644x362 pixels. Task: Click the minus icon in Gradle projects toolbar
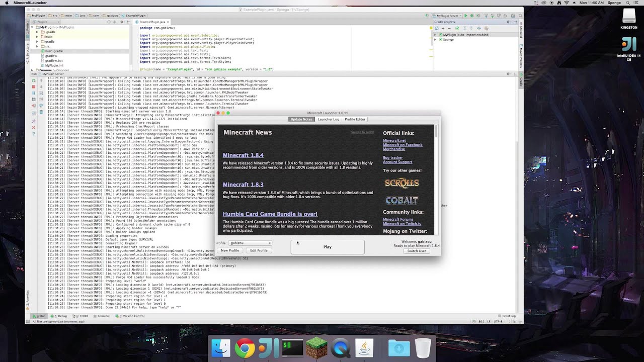449,29
